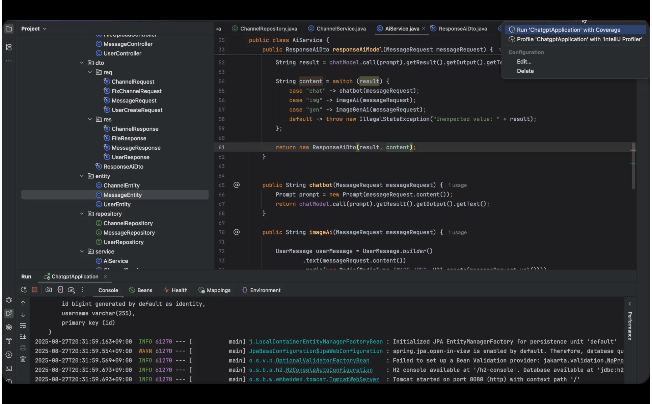
Task: Close the AiService.java tab
Action: 423,29
